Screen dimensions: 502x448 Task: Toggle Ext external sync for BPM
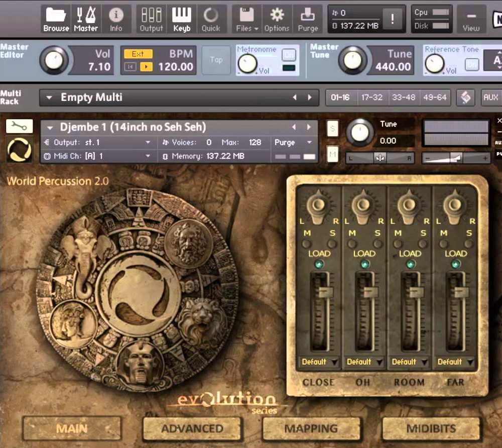[138, 54]
